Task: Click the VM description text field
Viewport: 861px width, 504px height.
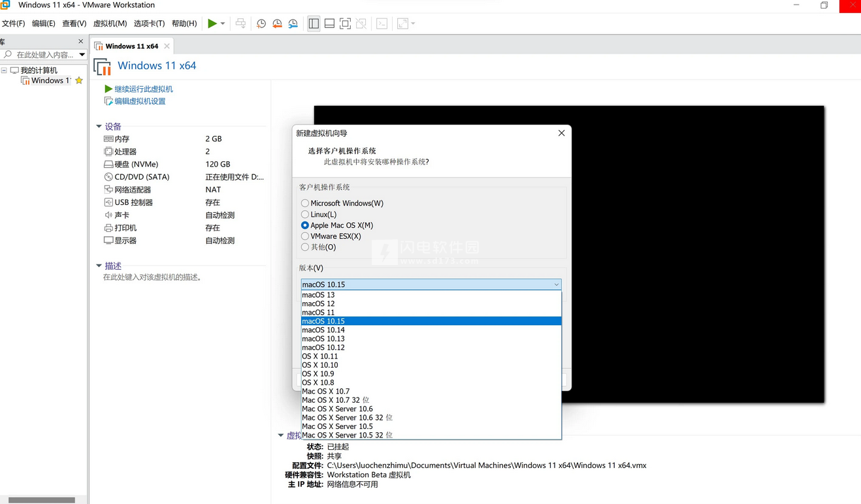Action: tap(152, 277)
